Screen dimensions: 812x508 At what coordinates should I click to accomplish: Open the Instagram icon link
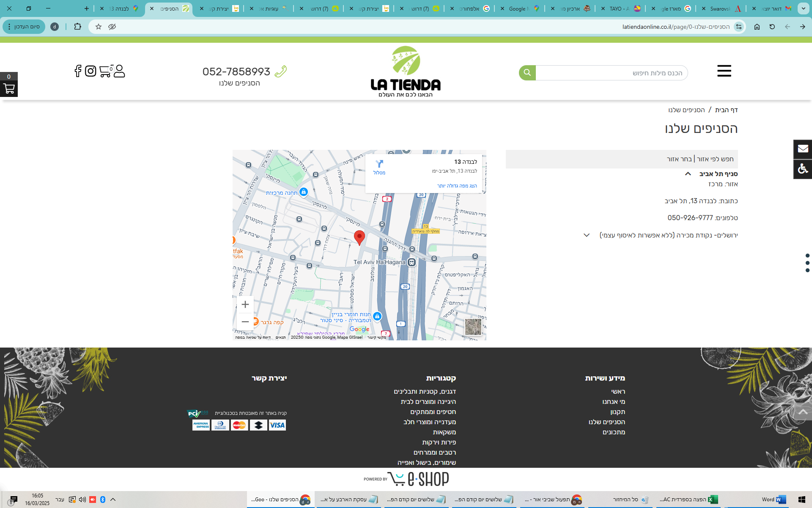(91, 71)
